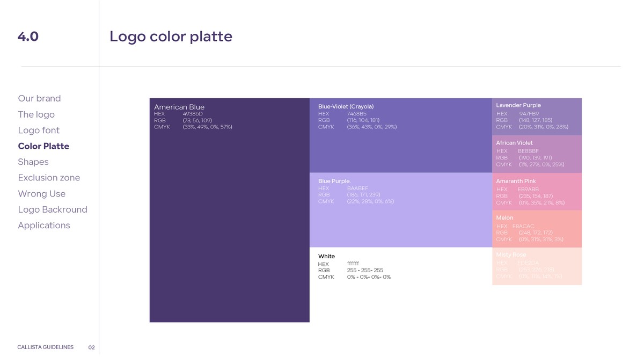
Task: Open the Logo Backround section
Action: 52,209
